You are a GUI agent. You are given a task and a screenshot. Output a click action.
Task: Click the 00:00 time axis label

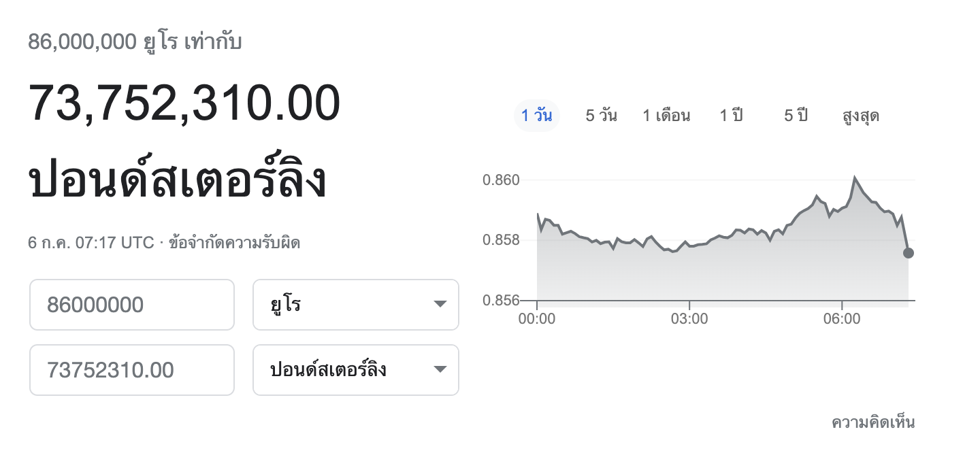pyautogui.click(x=537, y=319)
